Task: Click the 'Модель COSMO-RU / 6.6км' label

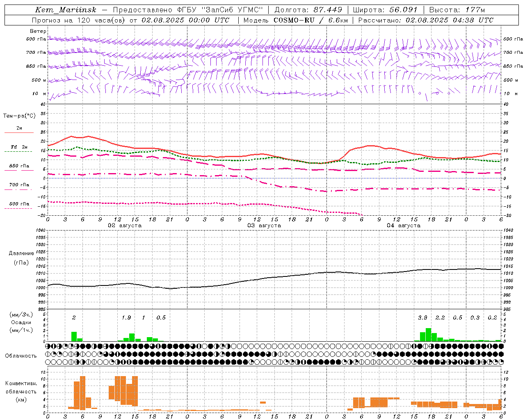Action: [x=296, y=20]
